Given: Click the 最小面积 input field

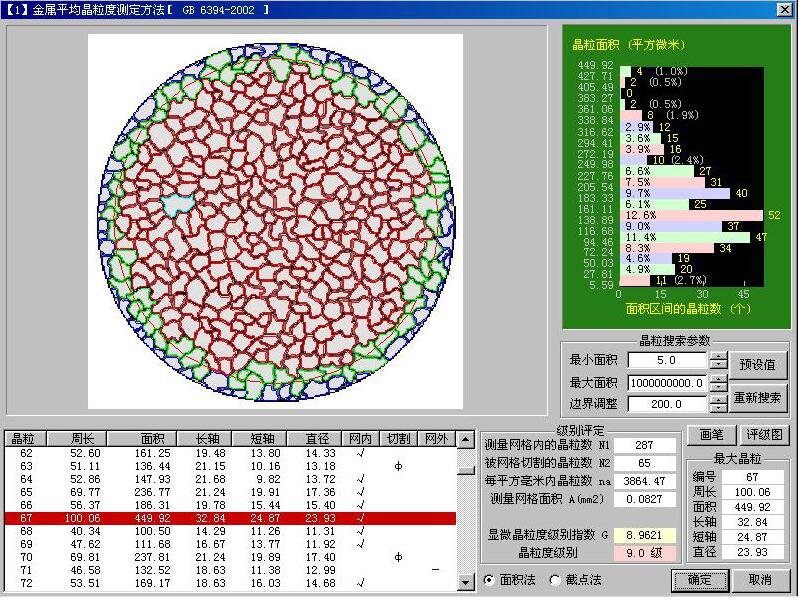Looking at the screenshot, I should coord(666,361).
